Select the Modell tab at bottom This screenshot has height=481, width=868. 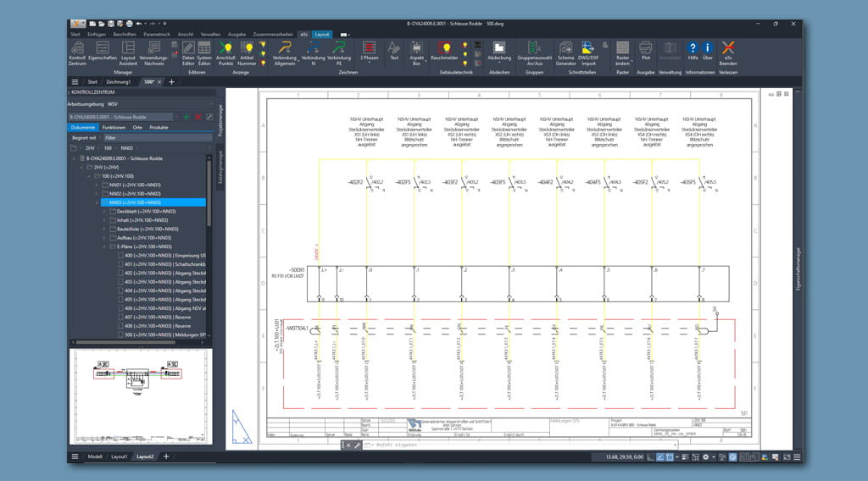pos(95,456)
